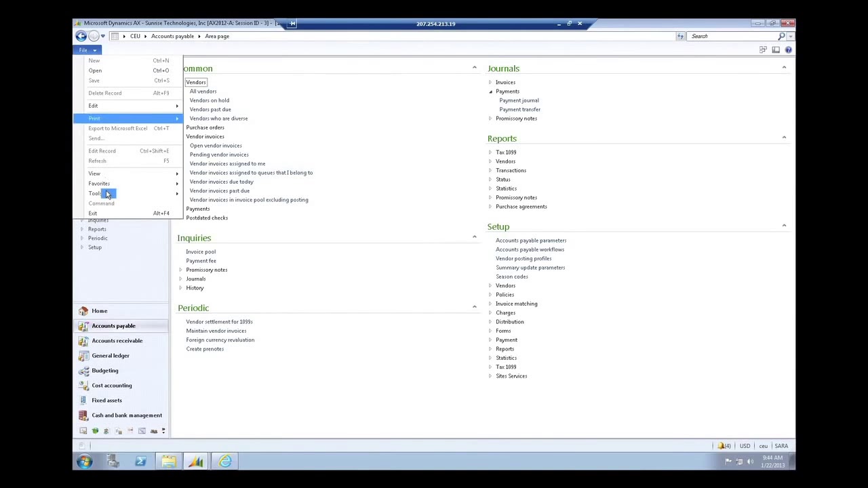Open the View submenu
Screen dimensions: 868x488
(x=129, y=174)
